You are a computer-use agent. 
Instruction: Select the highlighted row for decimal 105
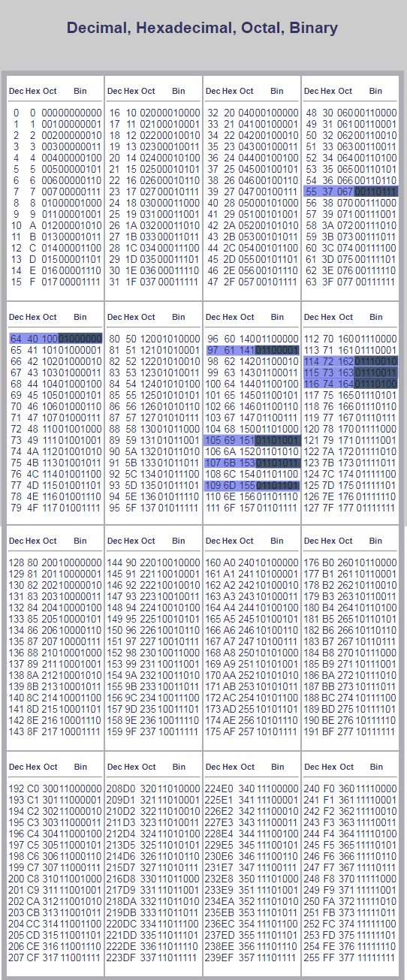tap(252, 440)
